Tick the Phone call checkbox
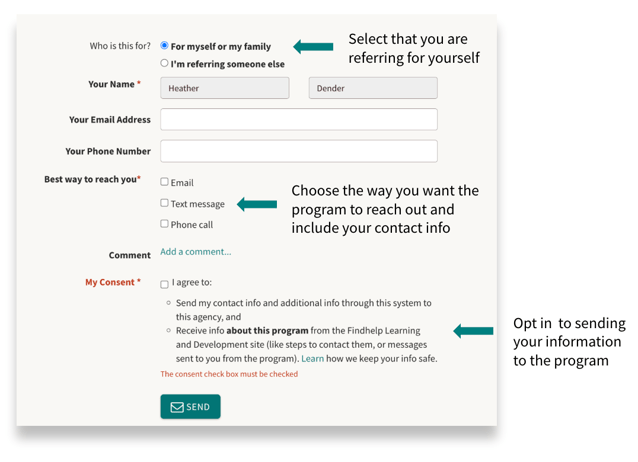 [x=165, y=224]
